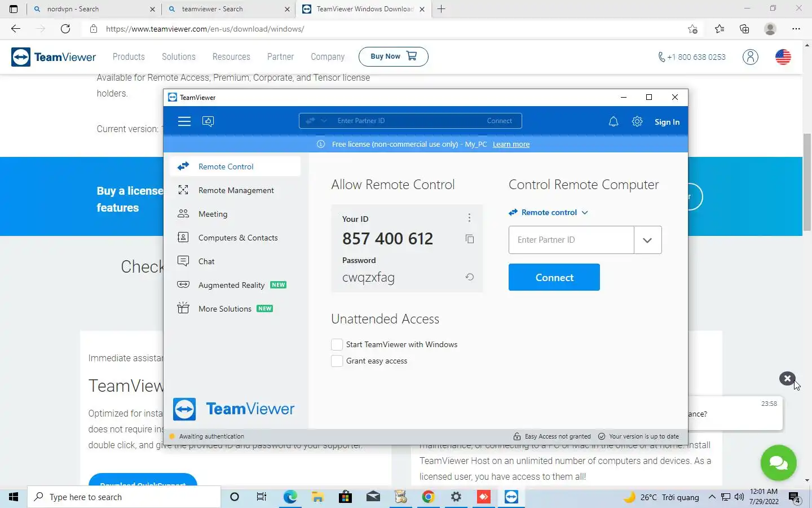
Task: Enable Start TeamViewer with Windows checkbox
Action: [x=337, y=344]
